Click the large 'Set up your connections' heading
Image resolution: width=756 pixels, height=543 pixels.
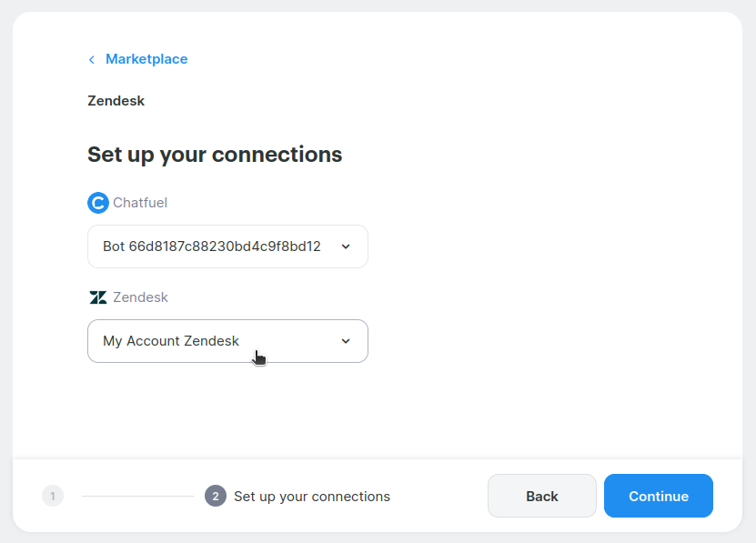click(215, 155)
